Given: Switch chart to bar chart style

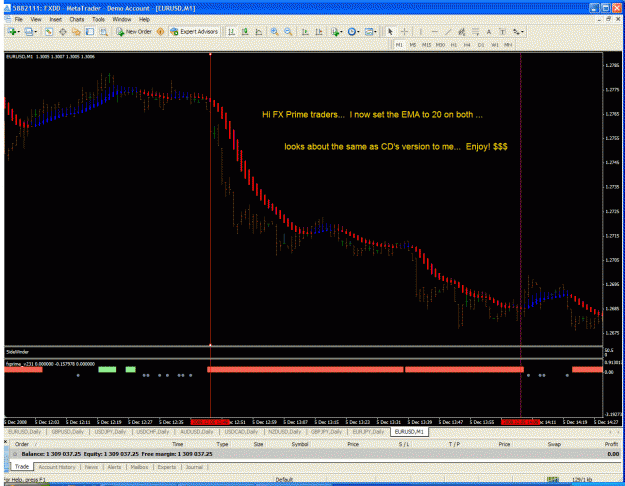Looking at the screenshot, I should pos(231,31).
